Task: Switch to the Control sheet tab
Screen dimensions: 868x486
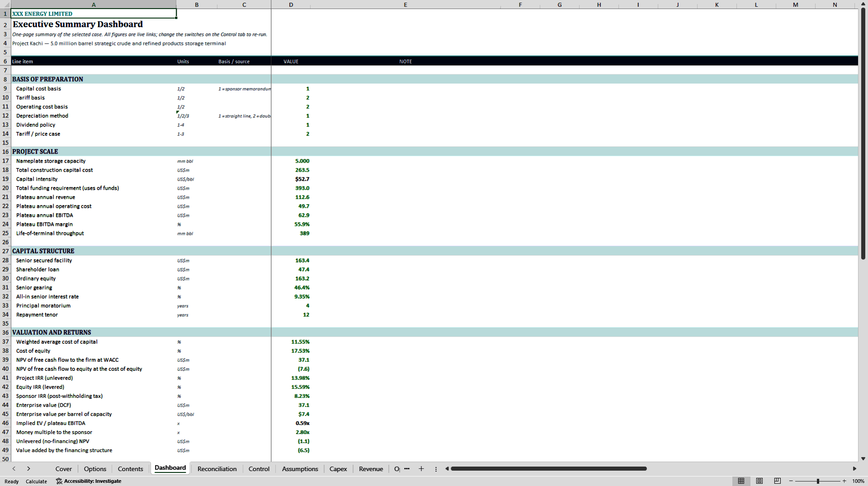Action: pos(259,469)
